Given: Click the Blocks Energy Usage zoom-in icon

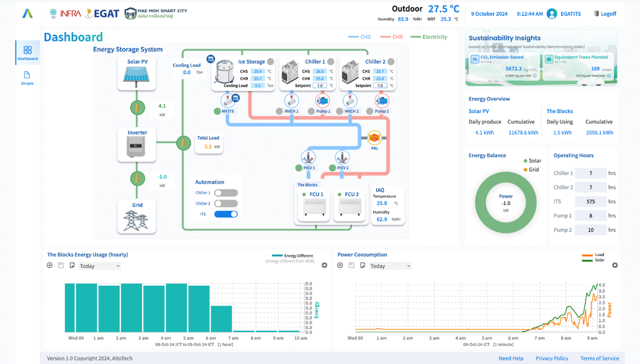Looking at the screenshot, I should point(50,265).
